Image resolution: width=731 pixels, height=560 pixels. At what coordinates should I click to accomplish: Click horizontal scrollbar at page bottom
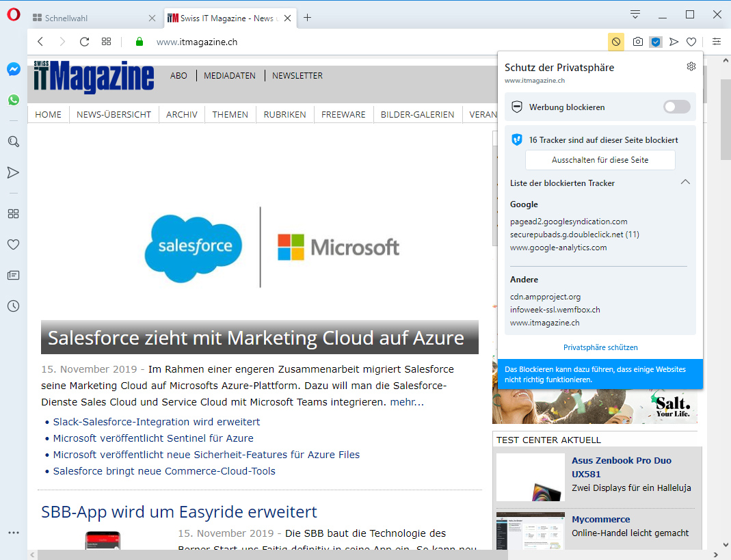tap(272, 555)
